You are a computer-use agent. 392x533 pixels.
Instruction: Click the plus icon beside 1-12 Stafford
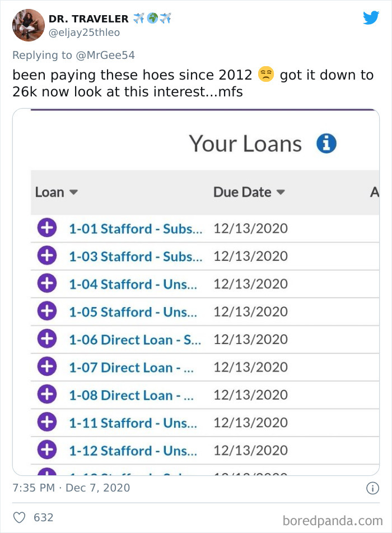(47, 450)
